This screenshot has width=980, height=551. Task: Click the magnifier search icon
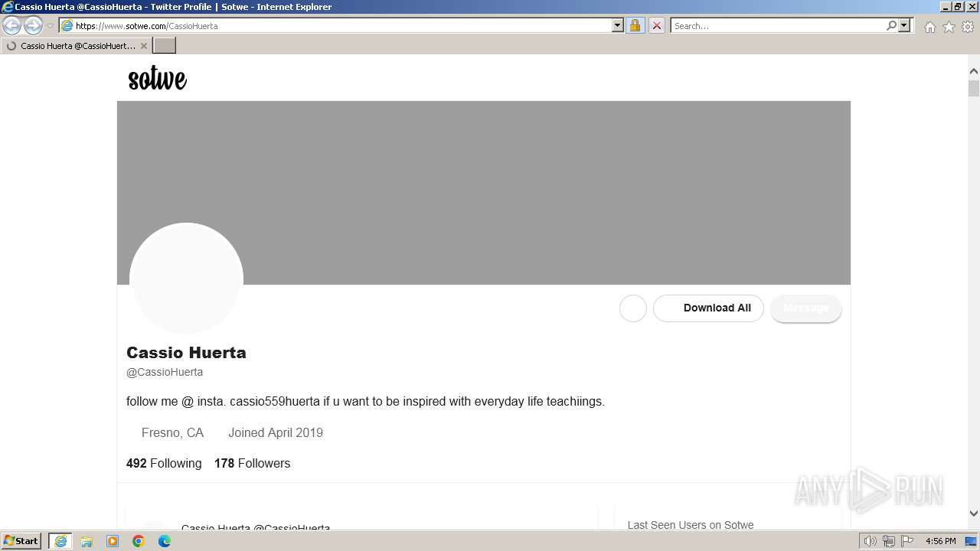(x=891, y=25)
